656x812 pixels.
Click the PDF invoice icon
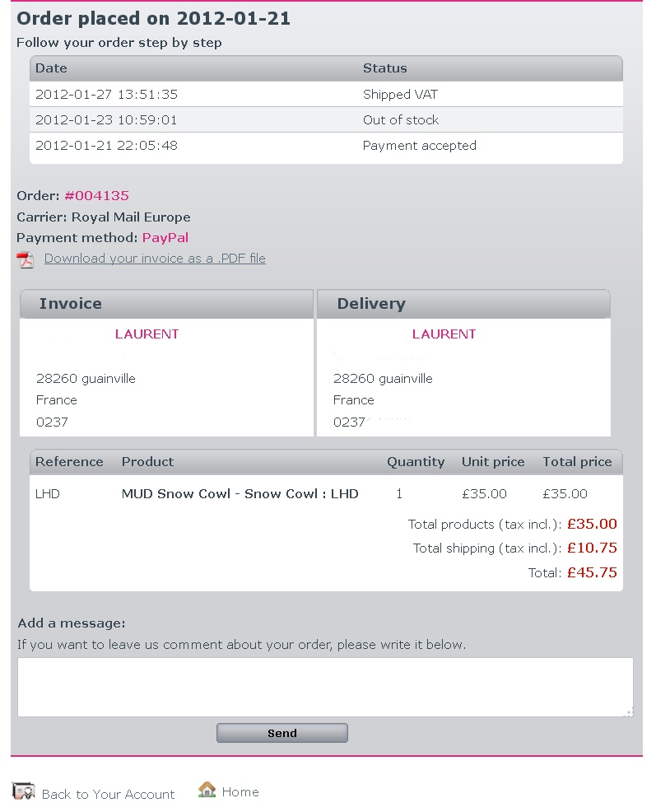[x=26, y=259]
